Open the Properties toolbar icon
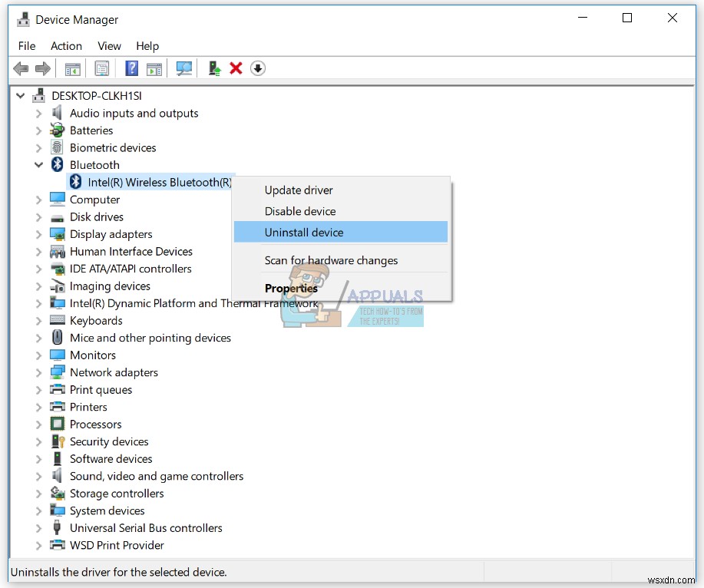This screenshot has width=704, height=588. pos(102,68)
